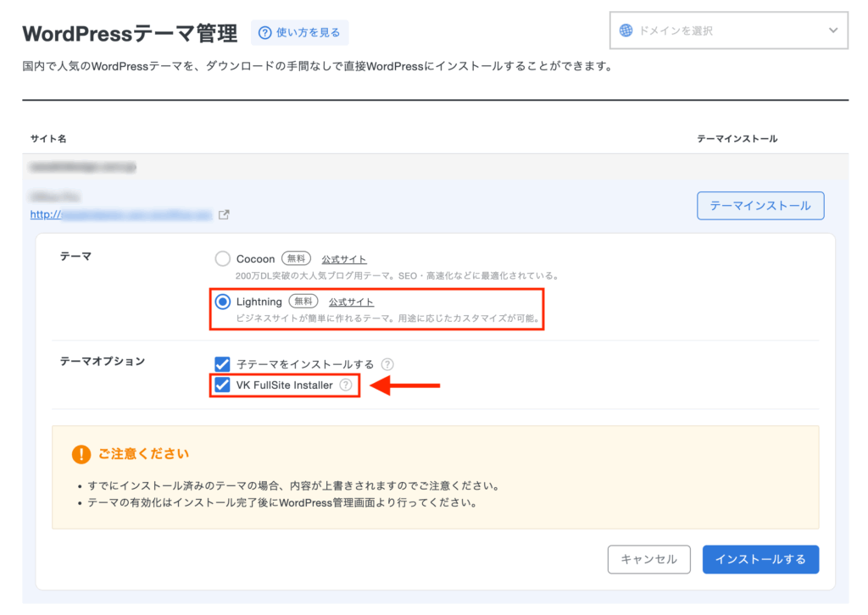Click the テーマオプション section label
This screenshot has width=868, height=615.
[103, 361]
